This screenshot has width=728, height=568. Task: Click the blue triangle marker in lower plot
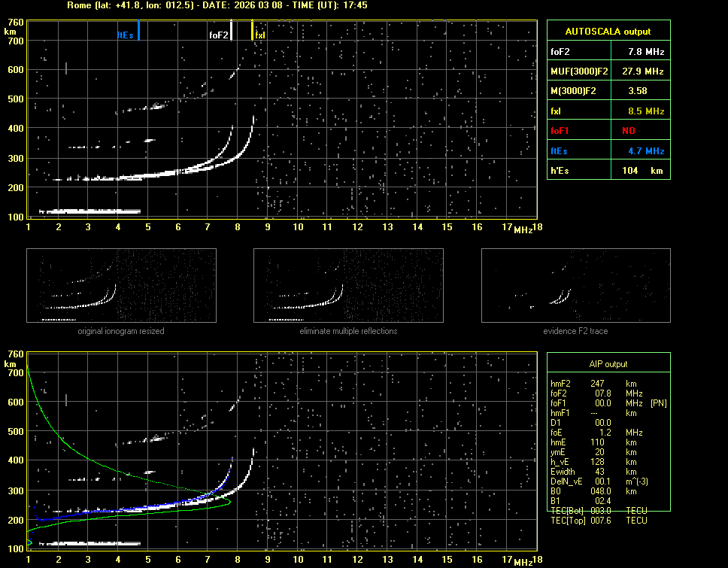coord(29,542)
